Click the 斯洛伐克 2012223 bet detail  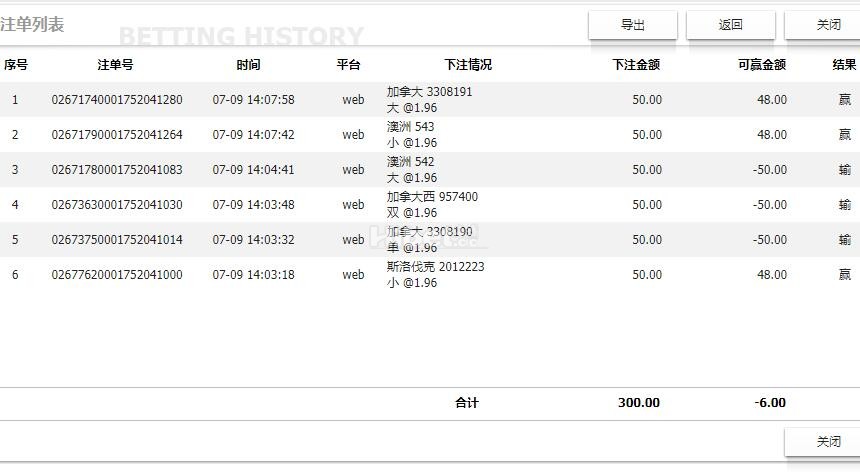pyautogui.click(x=435, y=267)
